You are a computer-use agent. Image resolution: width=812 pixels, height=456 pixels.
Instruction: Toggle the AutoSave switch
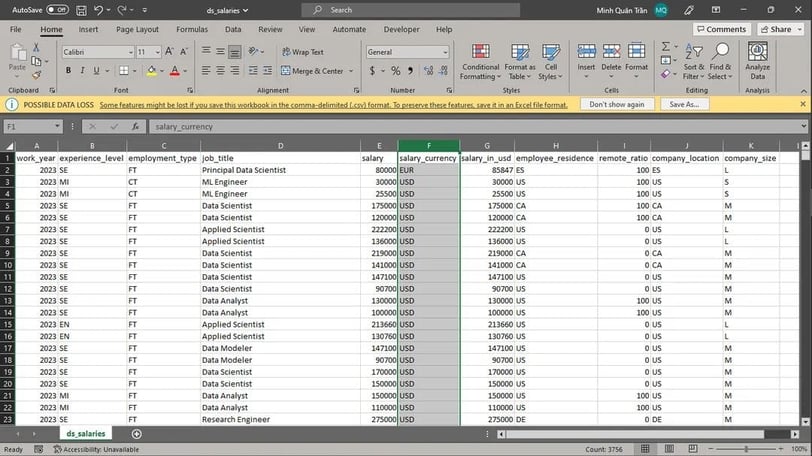(x=57, y=10)
